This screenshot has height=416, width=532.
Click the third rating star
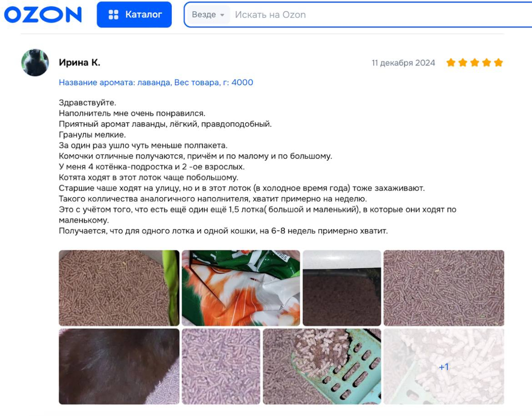pyautogui.click(x=475, y=62)
